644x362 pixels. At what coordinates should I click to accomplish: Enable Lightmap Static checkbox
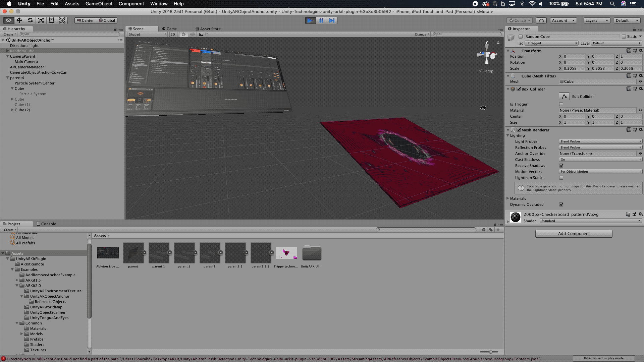(561, 178)
